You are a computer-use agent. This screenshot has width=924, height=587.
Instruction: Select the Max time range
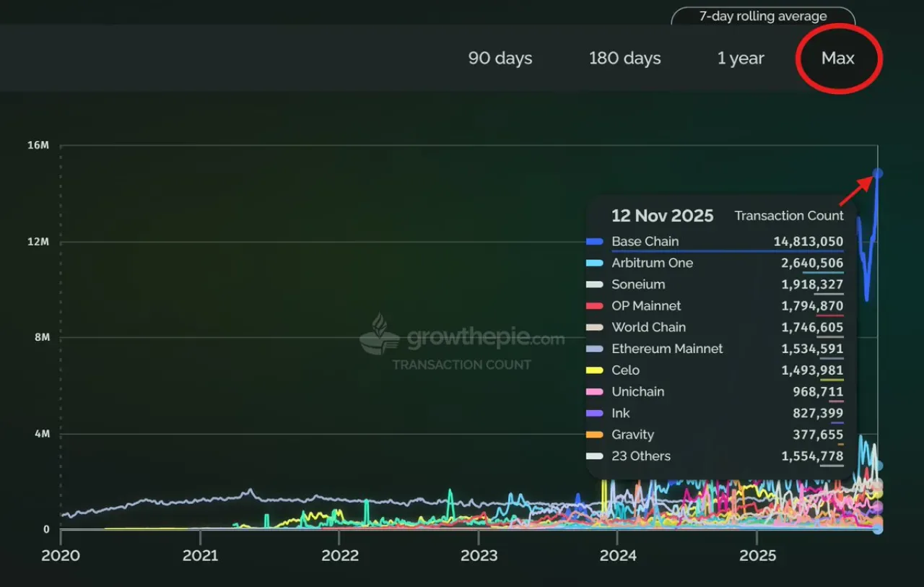point(838,58)
